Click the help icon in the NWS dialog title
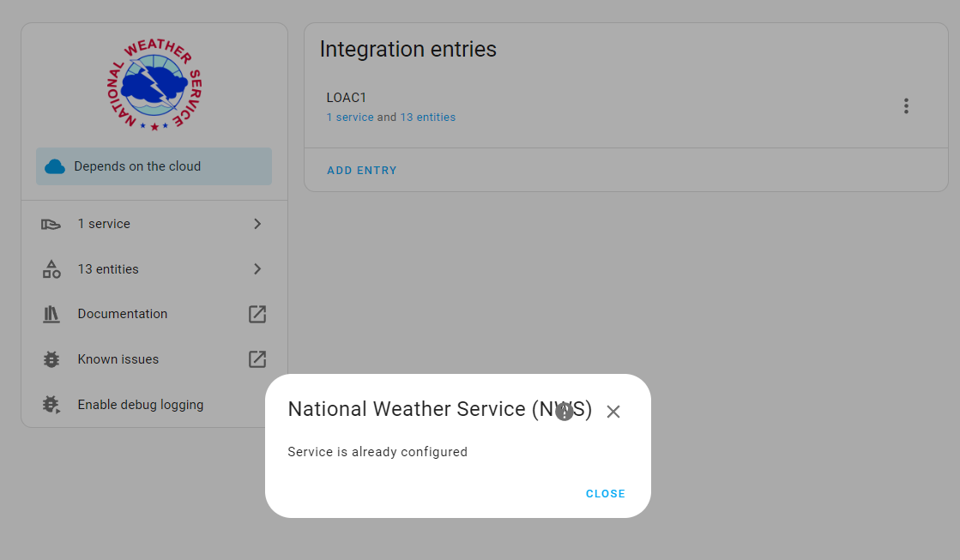Image resolution: width=960 pixels, height=560 pixels. pos(565,412)
